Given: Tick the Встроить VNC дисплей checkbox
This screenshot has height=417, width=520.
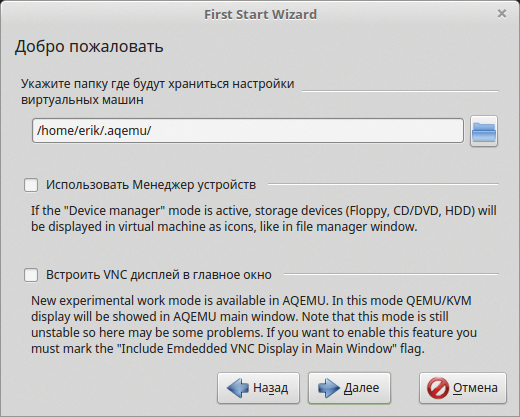Looking at the screenshot, I should (31, 275).
